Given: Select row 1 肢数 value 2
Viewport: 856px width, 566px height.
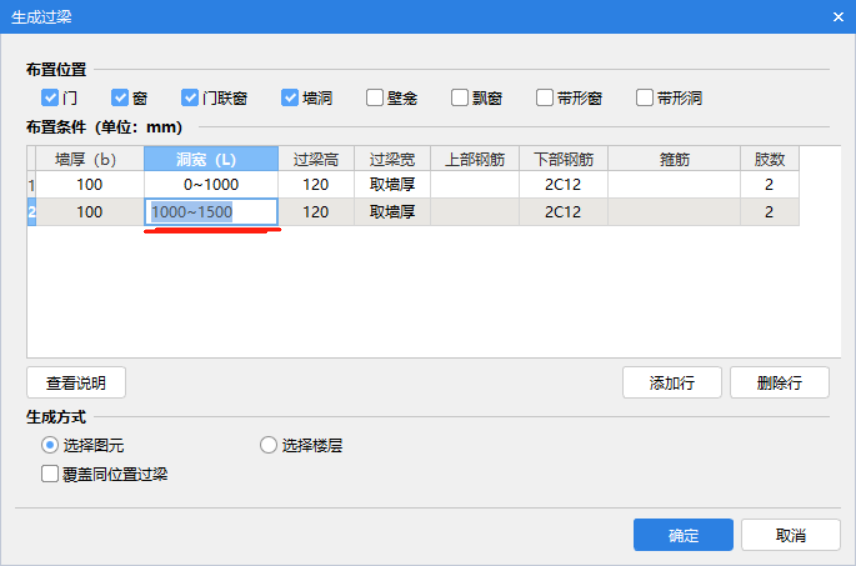Looking at the screenshot, I should click(x=770, y=184).
